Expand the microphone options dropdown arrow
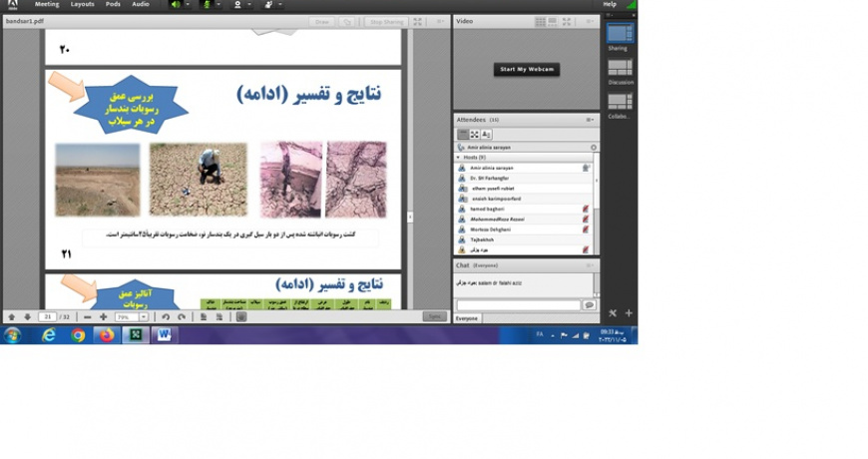 pyautogui.click(x=218, y=4)
